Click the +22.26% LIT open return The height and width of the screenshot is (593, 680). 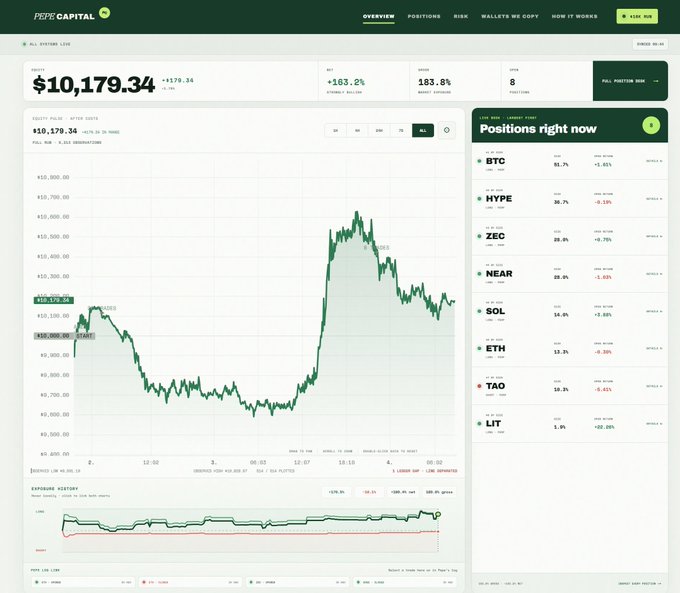pyautogui.click(x=604, y=427)
